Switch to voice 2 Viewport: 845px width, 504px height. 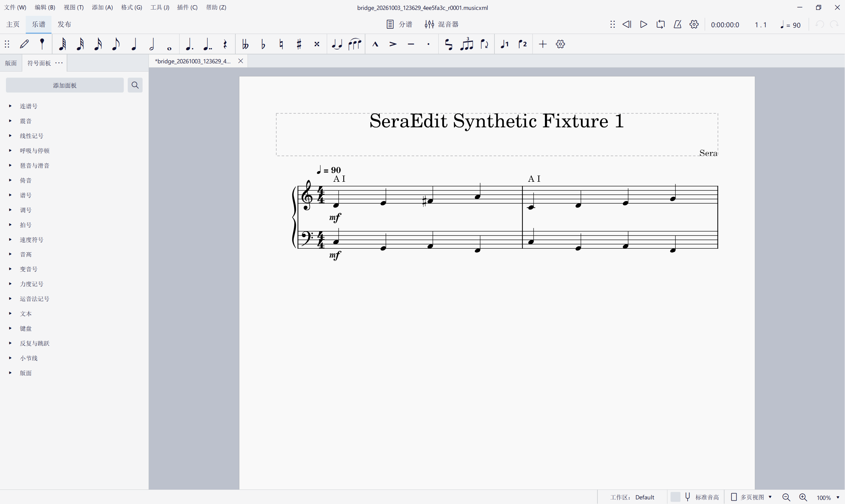click(x=523, y=44)
